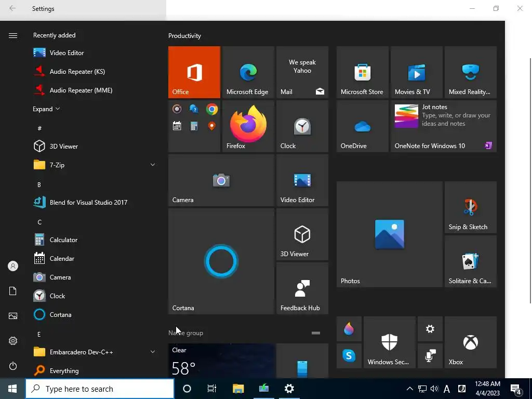
Task: Open Movies & TV tile
Action: coord(417,72)
